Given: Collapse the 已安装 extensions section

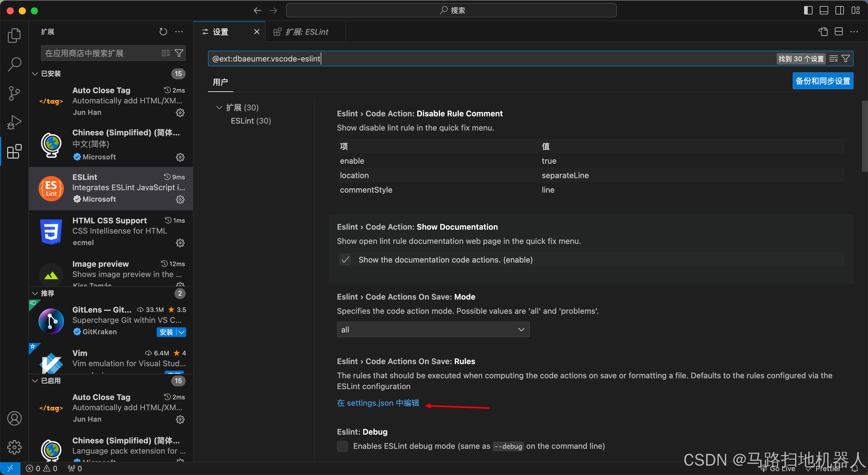Looking at the screenshot, I should (35, 74).
